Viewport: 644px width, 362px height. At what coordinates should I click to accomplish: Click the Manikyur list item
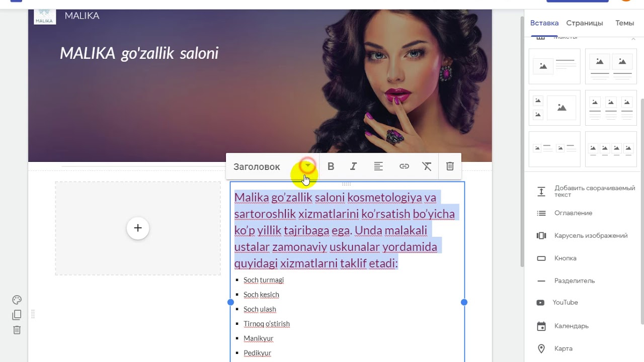[x=259, y=338]
